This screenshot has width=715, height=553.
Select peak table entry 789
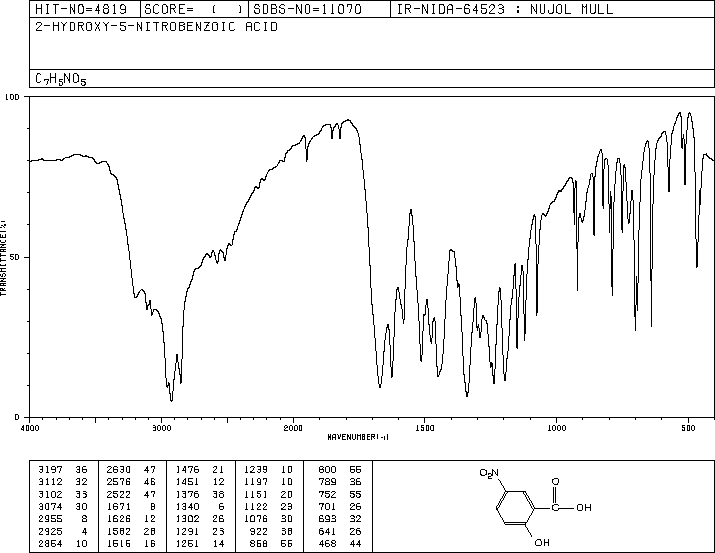pyautogui.click(x=327, y=482)
